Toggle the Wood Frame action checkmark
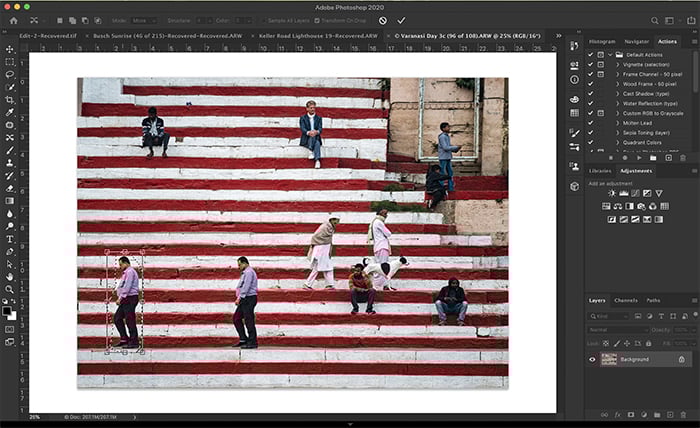700x428 pixels. (x=591, y=84)
